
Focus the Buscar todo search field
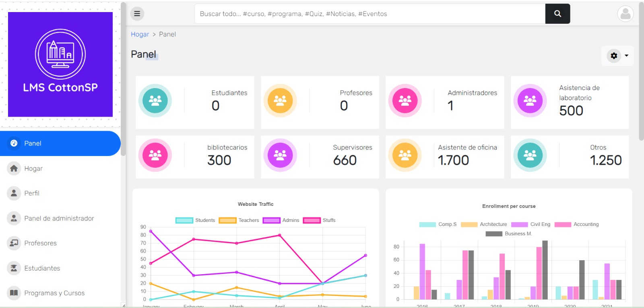pos(370,14)
